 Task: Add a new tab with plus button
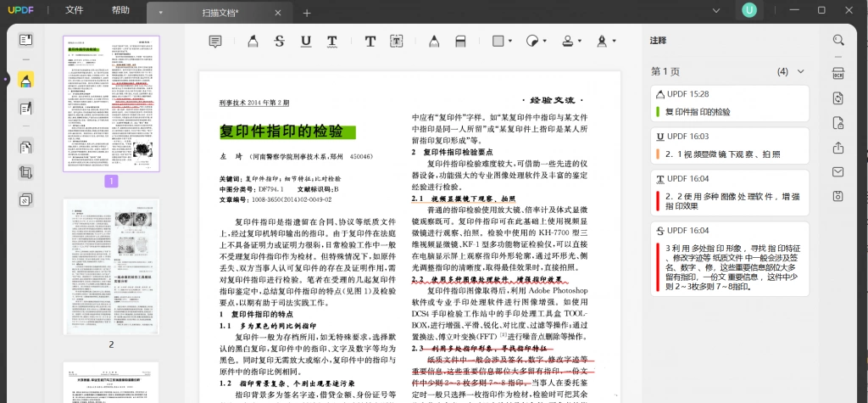pos(307,13)
